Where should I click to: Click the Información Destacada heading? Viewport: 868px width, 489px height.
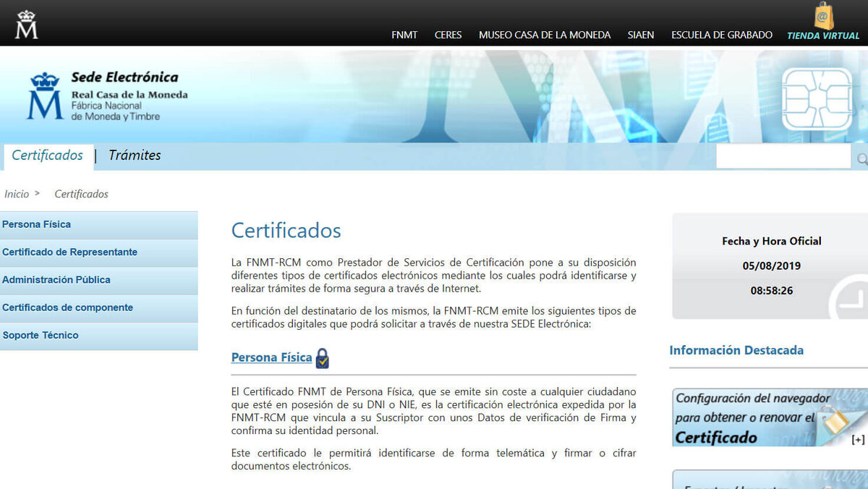(736, 350)
